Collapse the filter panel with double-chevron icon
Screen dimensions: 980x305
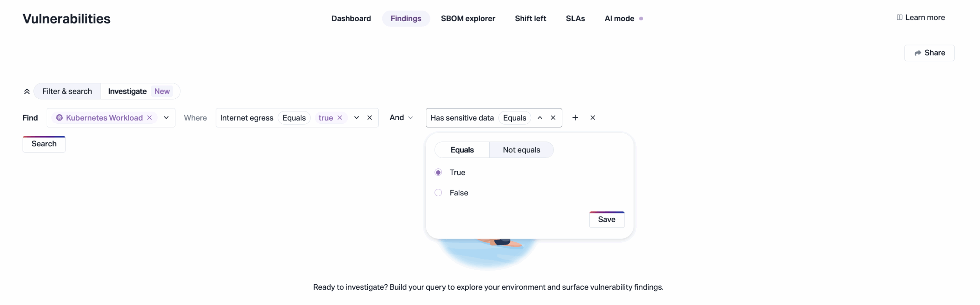[x=27, y=92]
